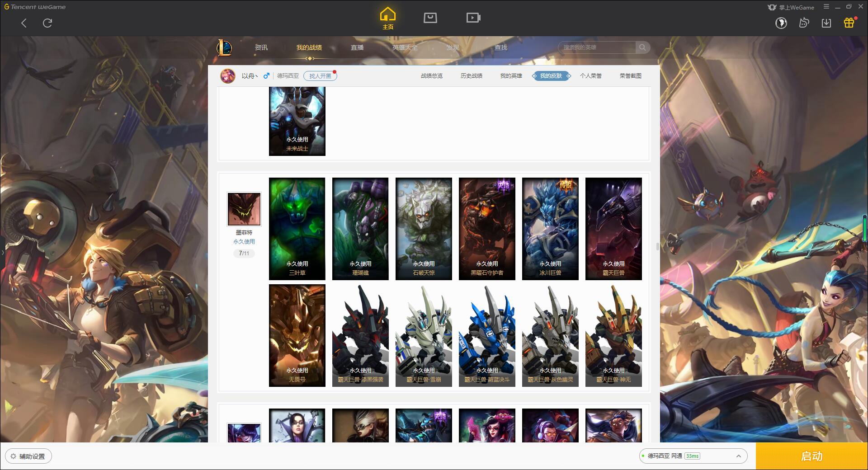This screenshot has height=470, width=868.
Task: Switch to 荣誉截图 section
Action: pyautogui.click(x=631, y=76)
